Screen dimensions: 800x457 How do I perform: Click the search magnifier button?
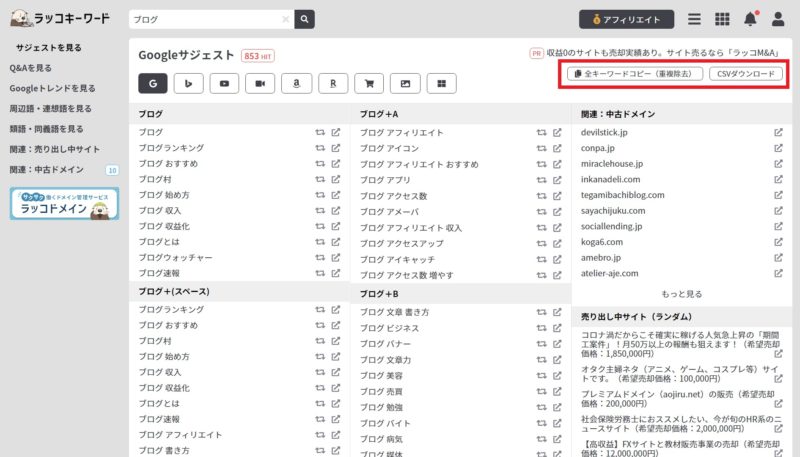[x=304, y=19]
